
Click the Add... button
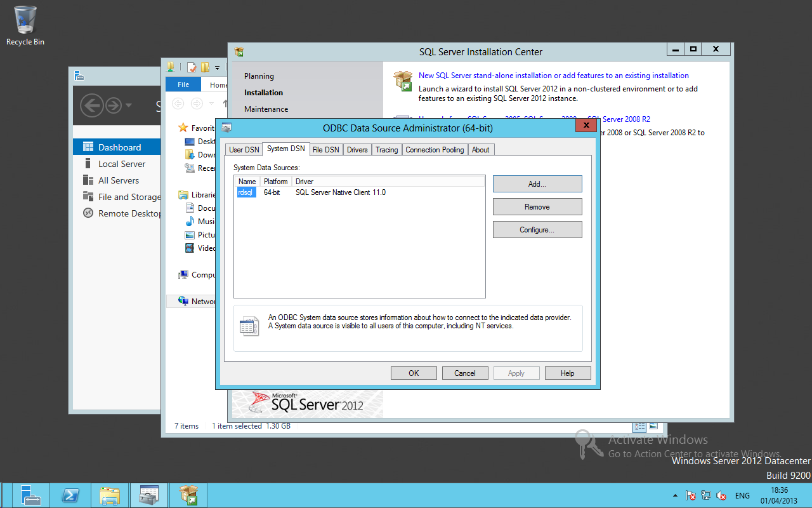click(537, 184)
